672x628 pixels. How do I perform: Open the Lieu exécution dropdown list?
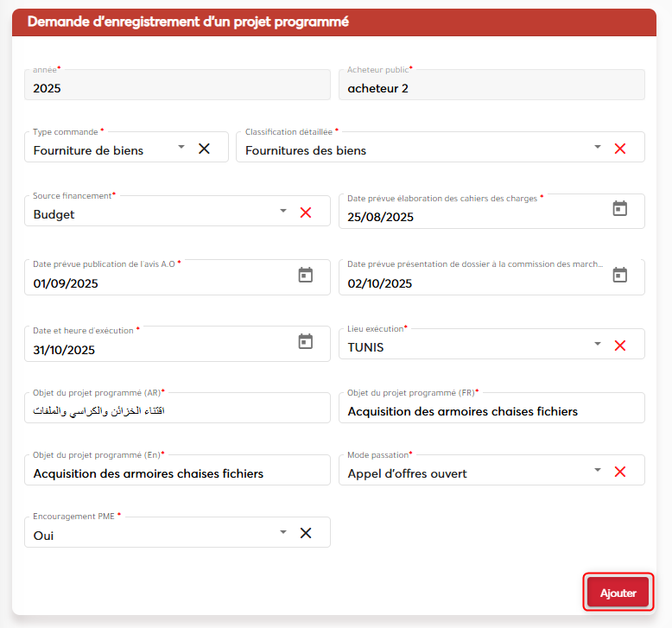coord(597,345)
